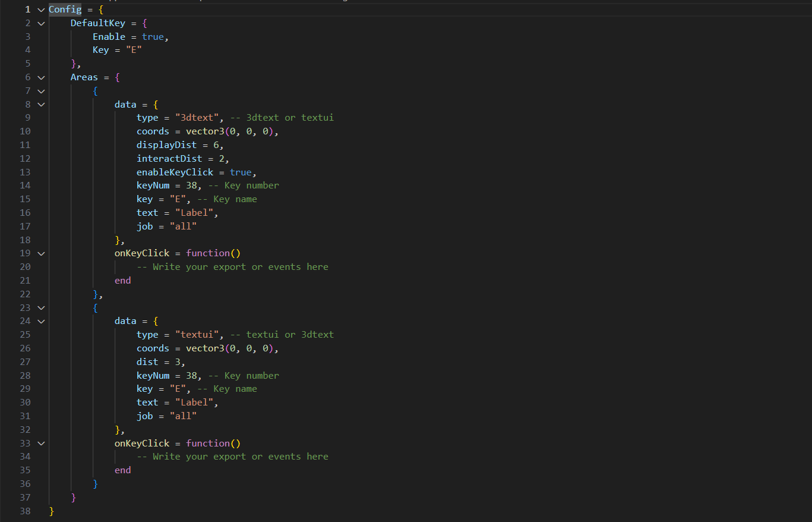Fold the onKeyClick function at line 33

tap(40, 444)
